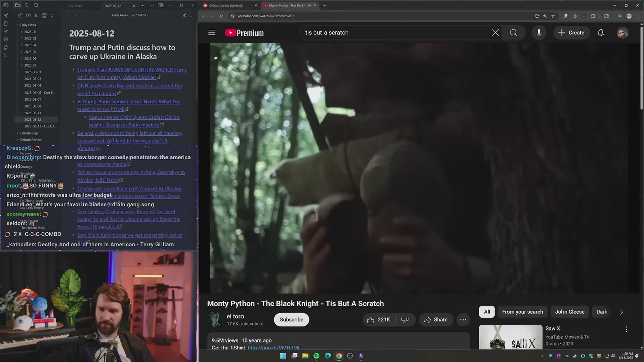The height and width of the screenshot is (362, 644).
Task: Open browser extensions puzzle icon
Action: click(x=593, y=16)
